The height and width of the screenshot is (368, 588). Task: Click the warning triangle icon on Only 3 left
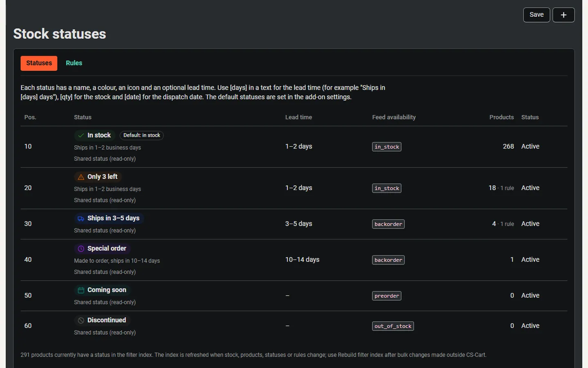point(81,177)
